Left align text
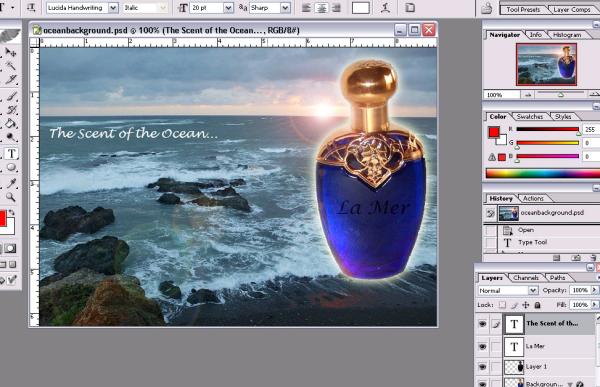Viewport: 600px width, 387px height. pos(307,8)
